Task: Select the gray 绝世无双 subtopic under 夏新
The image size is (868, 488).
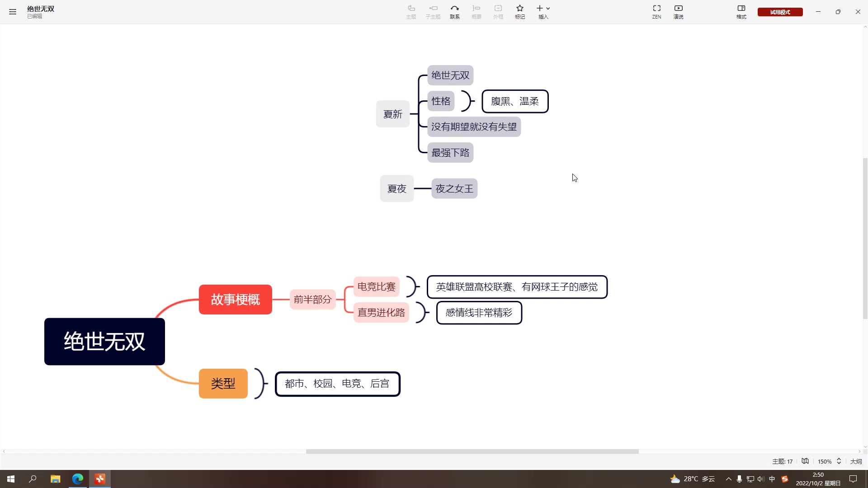Action: click(450, 75)
